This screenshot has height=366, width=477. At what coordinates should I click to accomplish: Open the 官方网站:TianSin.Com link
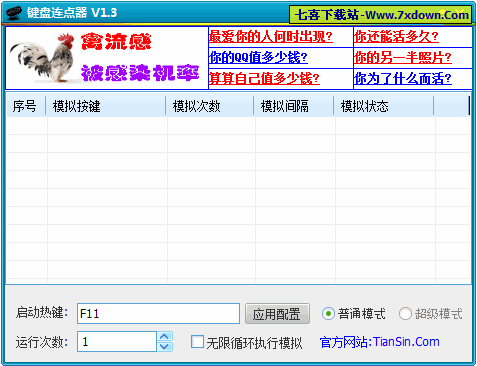coord(380,342)
